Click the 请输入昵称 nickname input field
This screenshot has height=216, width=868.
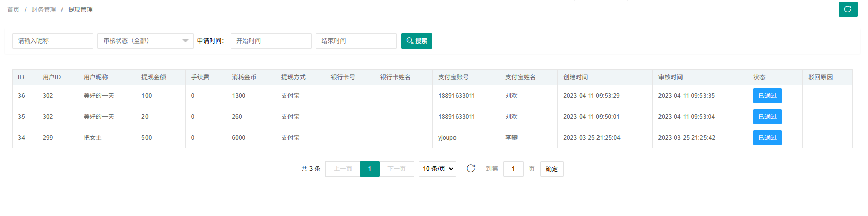(53, 41)
